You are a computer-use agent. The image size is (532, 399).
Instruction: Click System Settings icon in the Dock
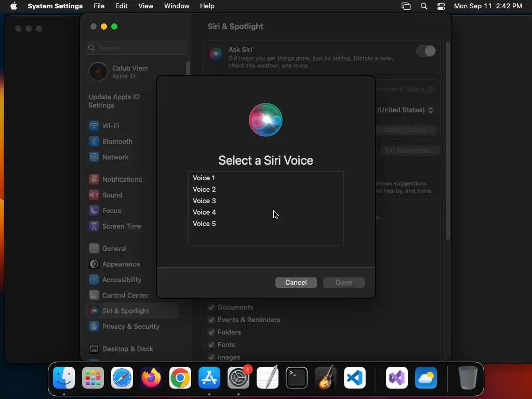click(238, 378)
